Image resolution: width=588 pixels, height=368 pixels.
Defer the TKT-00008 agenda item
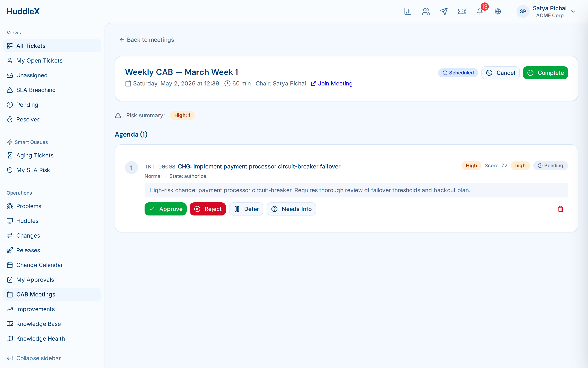pyautogui.click(x=246, y=209)
